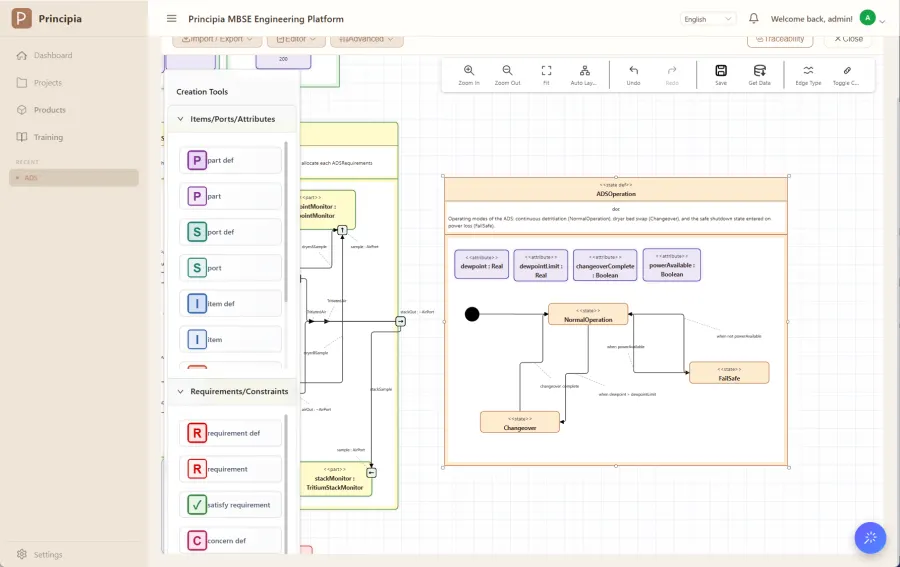Screen dimensions: 900x567
Task: Expand the user account chevron
Action: pos(882,21)
